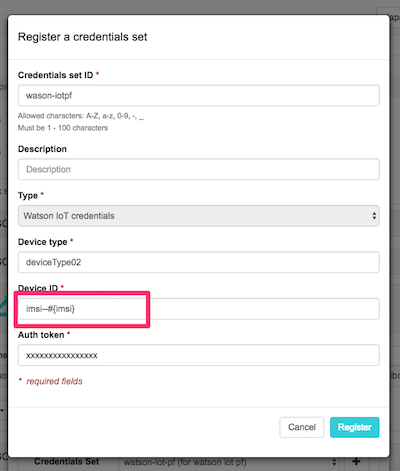The width and height of the screenshot is (400, 471).
Task: Click the 'Register a credentials set' title
Action: click(x=82, y=37)
